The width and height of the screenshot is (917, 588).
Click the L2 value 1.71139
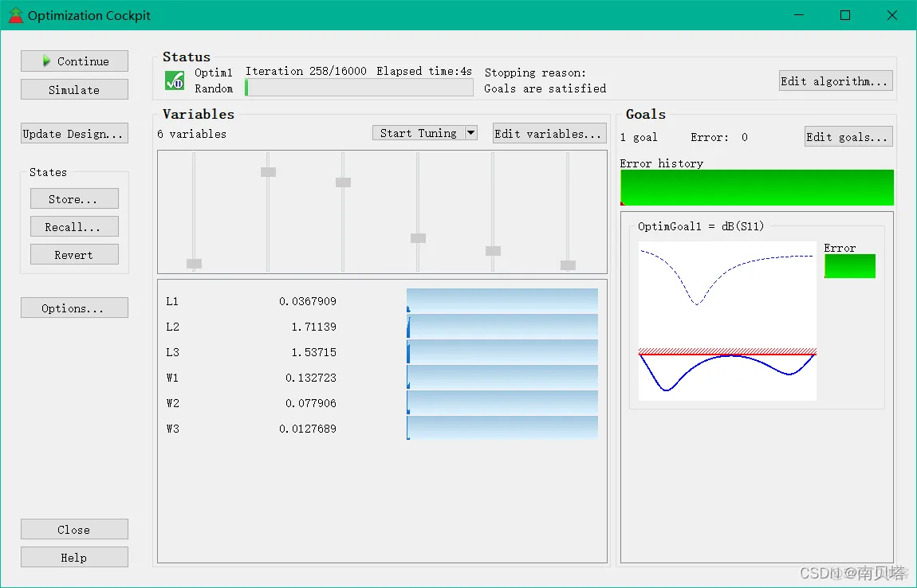point(314,326)
